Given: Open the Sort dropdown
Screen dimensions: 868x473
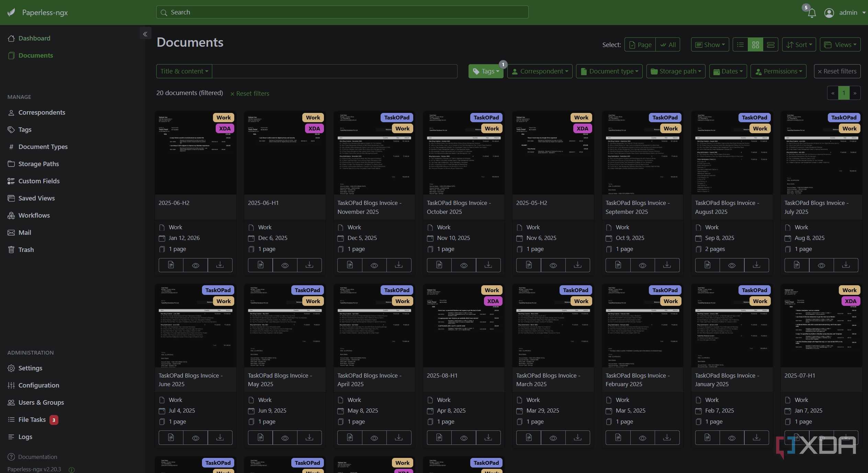Looking at the screenshot, I should point(799,45).
